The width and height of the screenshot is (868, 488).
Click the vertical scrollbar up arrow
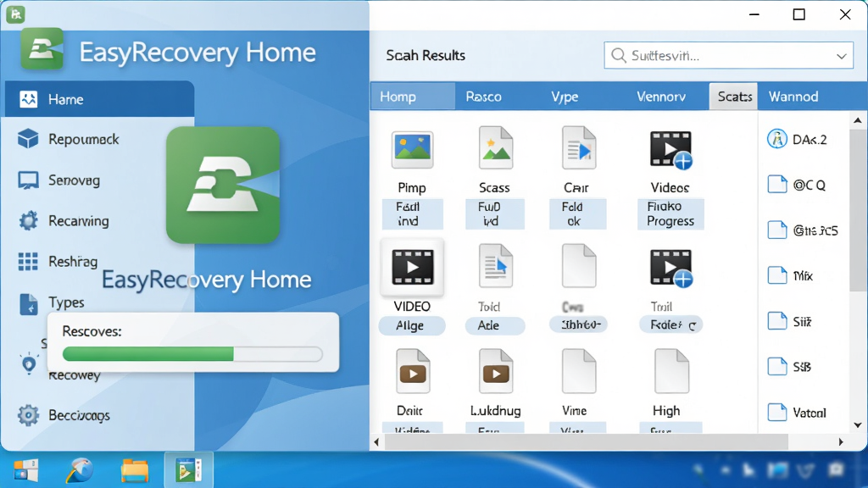(858, 120)
